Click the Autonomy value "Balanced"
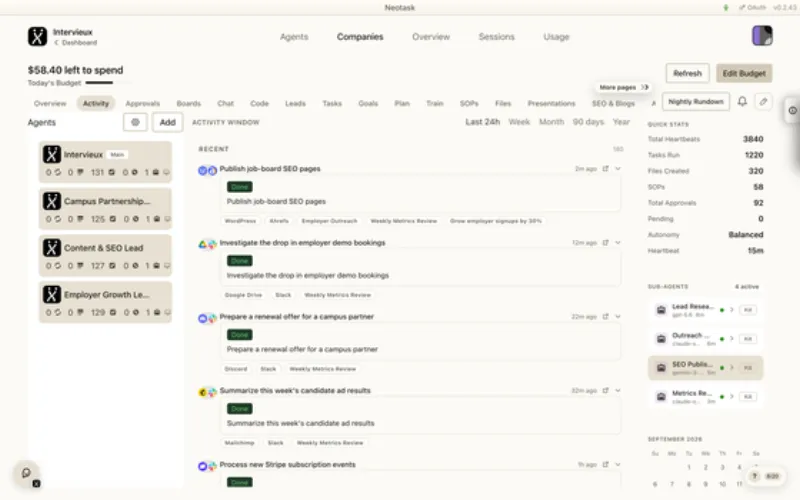This screenshot has height=500, width=800. click(745, 235)
